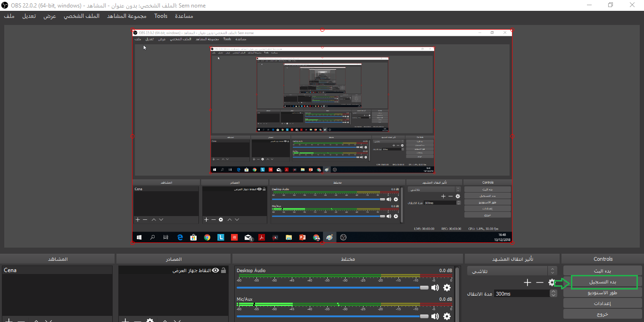Toggle lock on display capture source
Image resolution: width=644 pixels, height=322 pixels.
click(223, 271)
